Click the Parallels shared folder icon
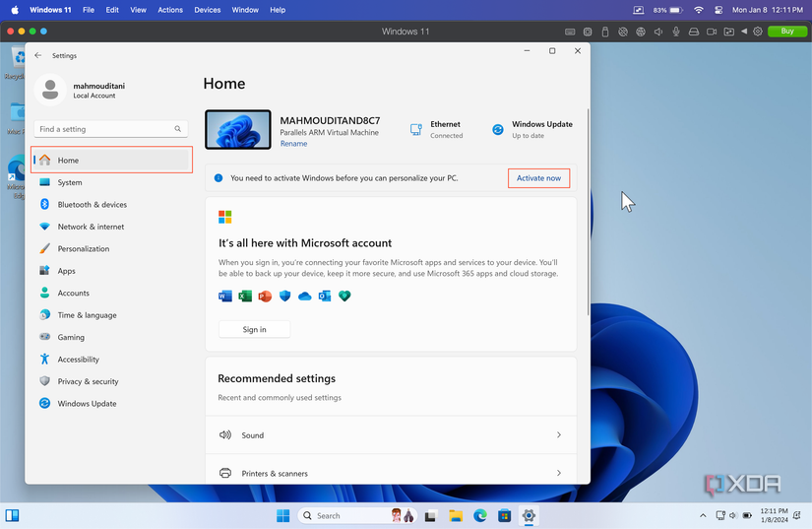Screen dimensions: 812x529 click(x=729, y=32)
